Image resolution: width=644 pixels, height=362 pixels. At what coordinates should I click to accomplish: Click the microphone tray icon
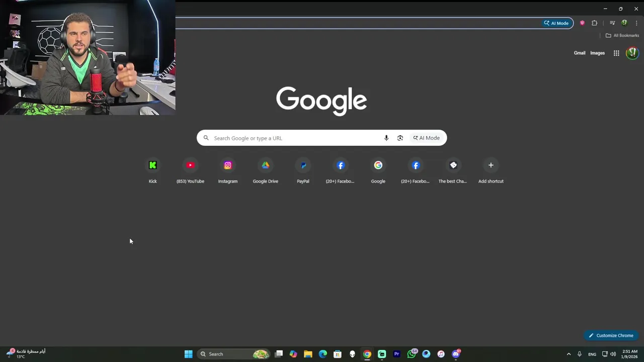[580, 354]
